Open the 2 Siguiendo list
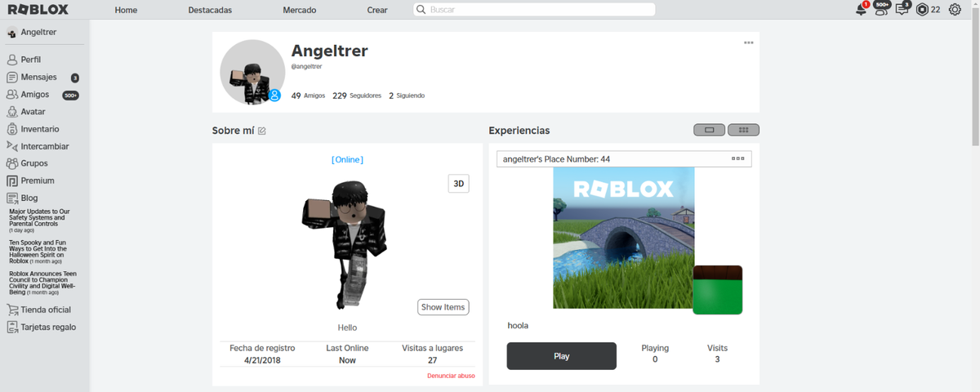Viewport: 980px width, 392px height. (x=407, y=96)
